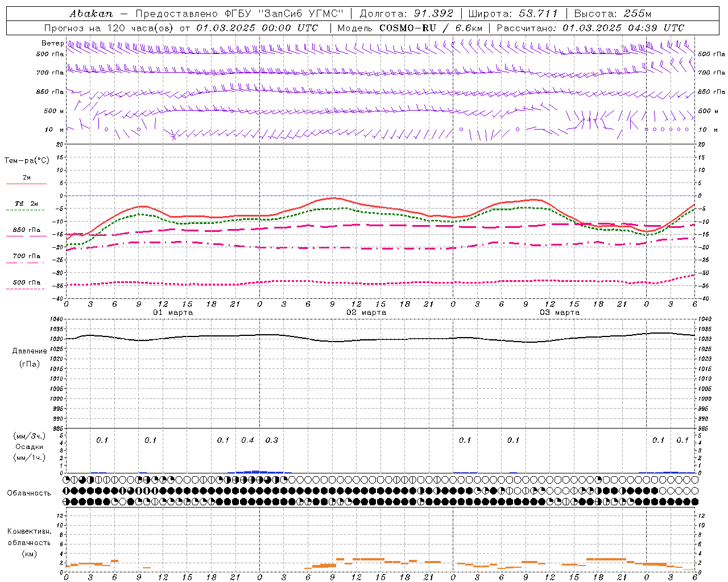
Task: Click the forecast start "01.03.2025 00:00 UTC"
Action: point(257,28)
